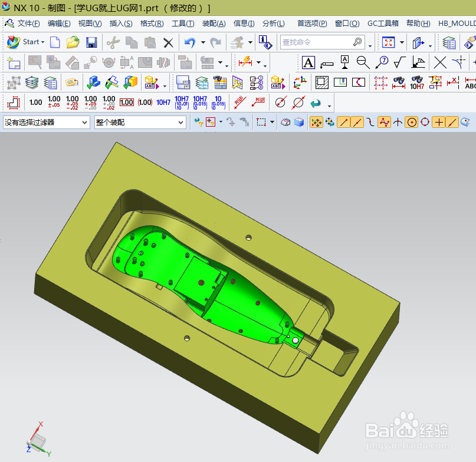Image resolution: width=476 pixels, height=462 pixels.
Task: Click the XYZ view triad
Action: [38, 439]
